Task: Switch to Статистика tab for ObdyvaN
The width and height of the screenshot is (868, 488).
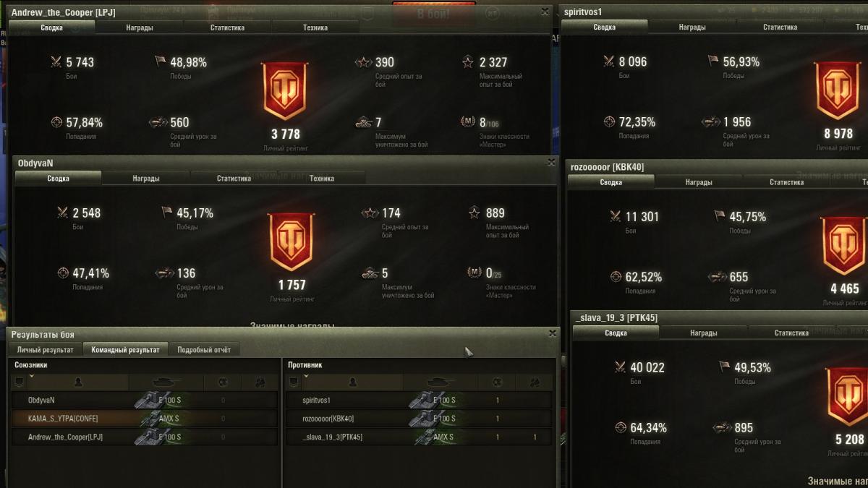Action: pyautogui.click(x=234, y=178)
